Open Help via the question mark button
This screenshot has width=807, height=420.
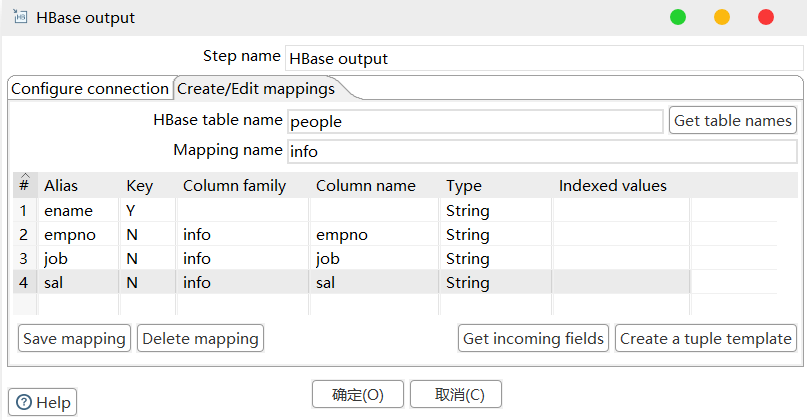coord(43,402)
